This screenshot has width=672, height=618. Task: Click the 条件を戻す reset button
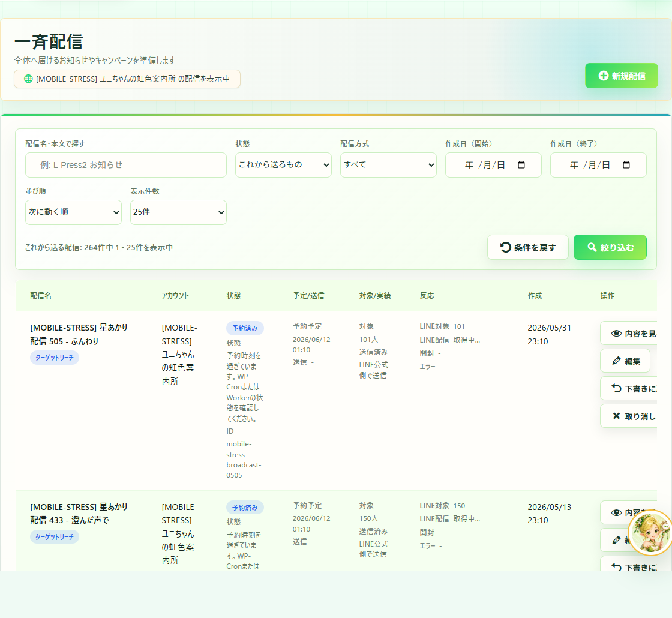[x=527, y=247]
